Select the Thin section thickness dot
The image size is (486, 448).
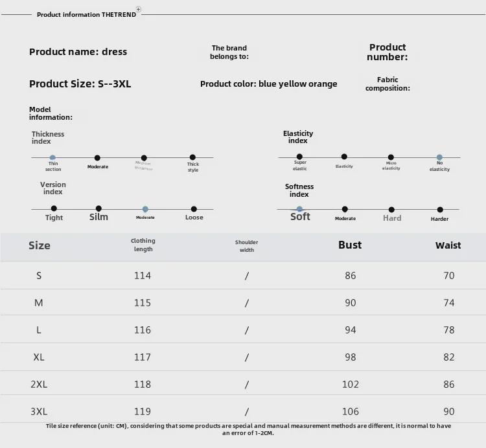tap(53, 157)
